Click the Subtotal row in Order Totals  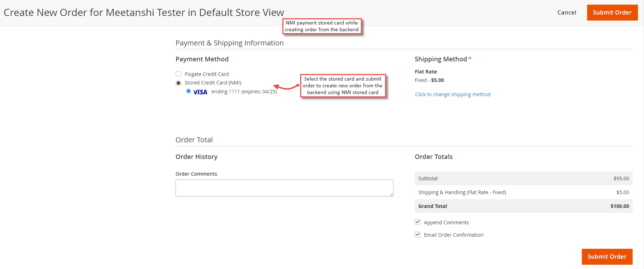[524, 179]
